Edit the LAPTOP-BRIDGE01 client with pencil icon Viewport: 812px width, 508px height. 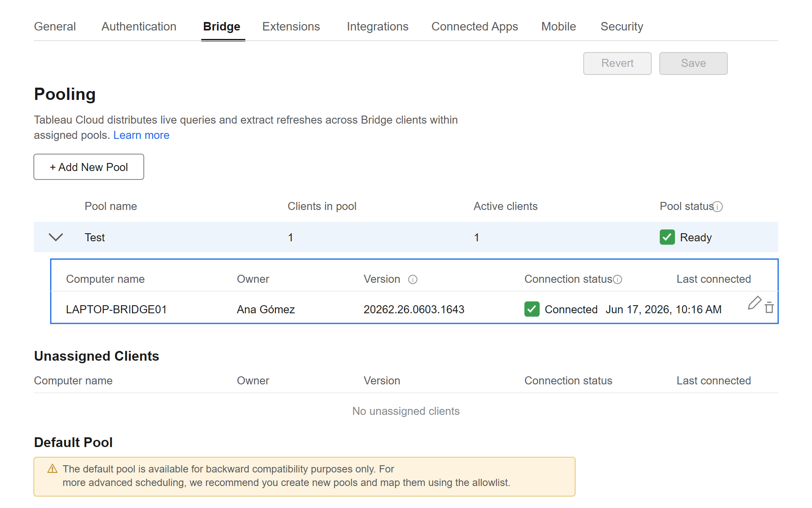pyautogui.click(x=754, y=303)
